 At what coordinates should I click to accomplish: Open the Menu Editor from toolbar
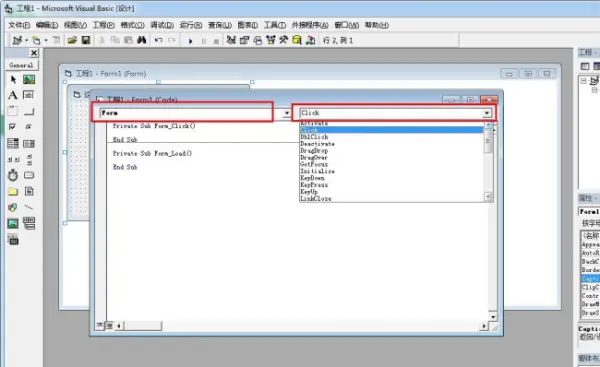[56, 40]
